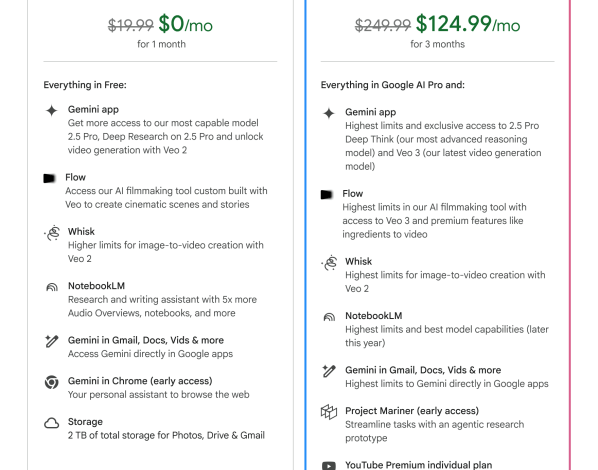
Task: Select the $0/mo price text
Action: point(185,24)
